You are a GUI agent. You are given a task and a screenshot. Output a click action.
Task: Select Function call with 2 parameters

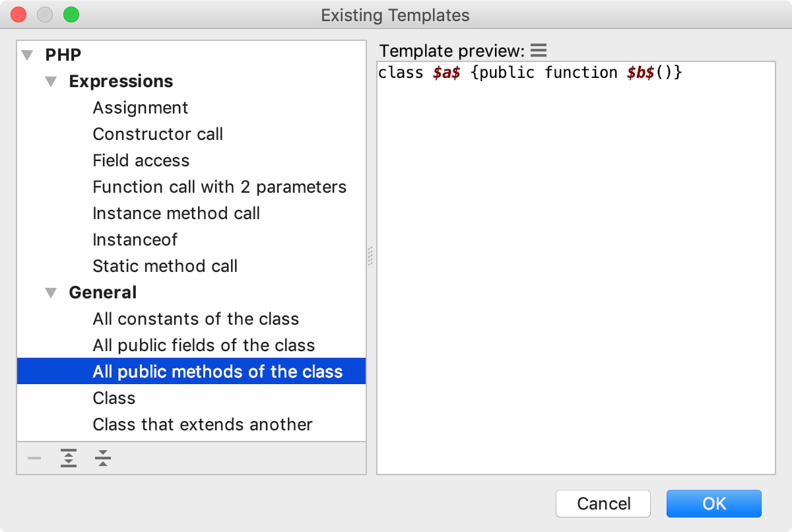pos(219,187)
